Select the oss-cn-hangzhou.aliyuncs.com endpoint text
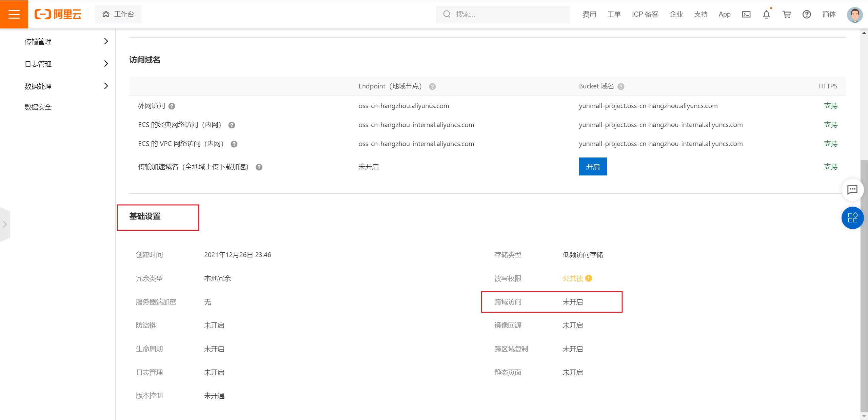This screenshot has height=420, width=868. point(403,106)
